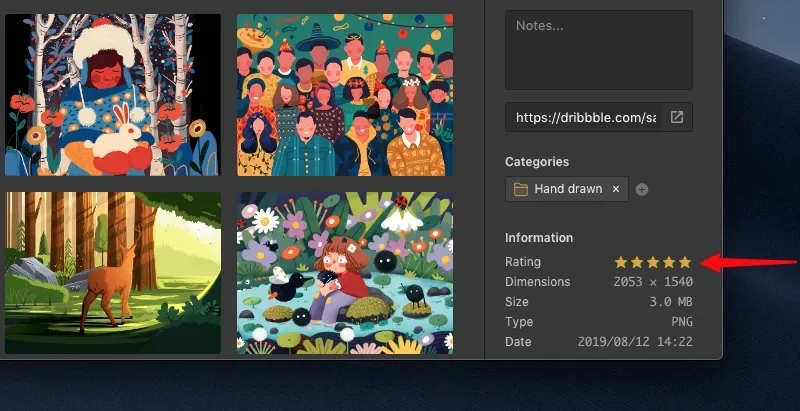Select the deer in forest illustration
This screenshot has width=800, height=411.
pos(113,273)
